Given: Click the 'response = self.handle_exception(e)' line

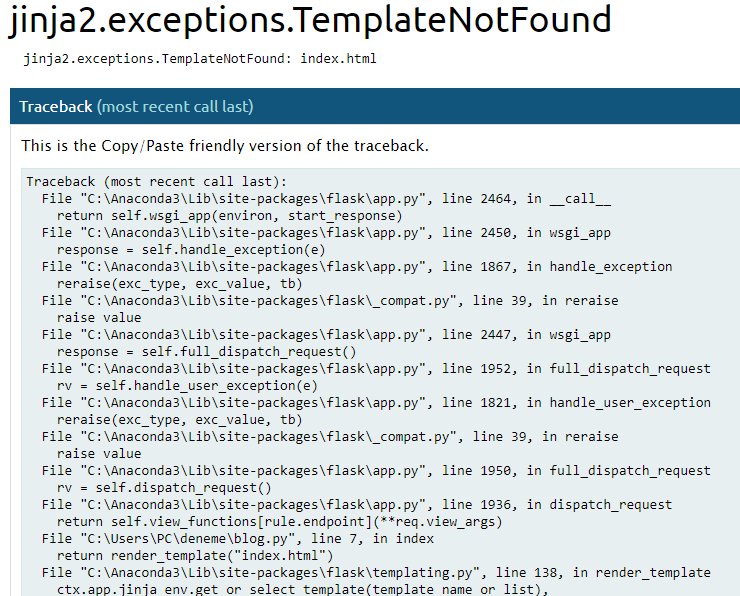Looking at the screenshot, I should click(x=190, y=249).
